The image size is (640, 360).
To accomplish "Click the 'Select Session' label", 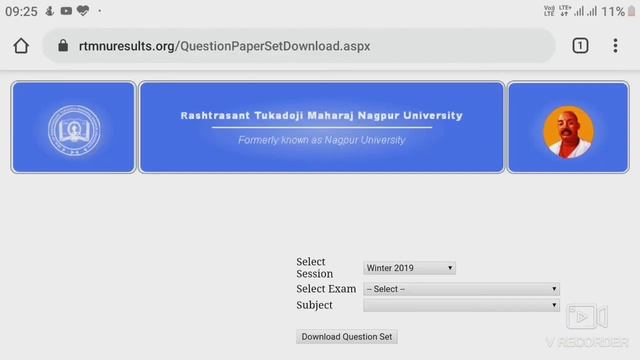I will coord(315,268).
